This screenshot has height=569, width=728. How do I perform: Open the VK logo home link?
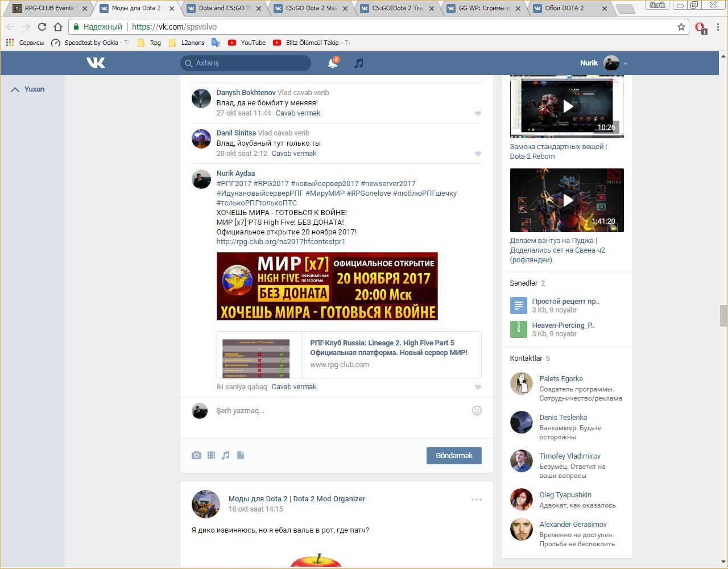coord(96,63)
